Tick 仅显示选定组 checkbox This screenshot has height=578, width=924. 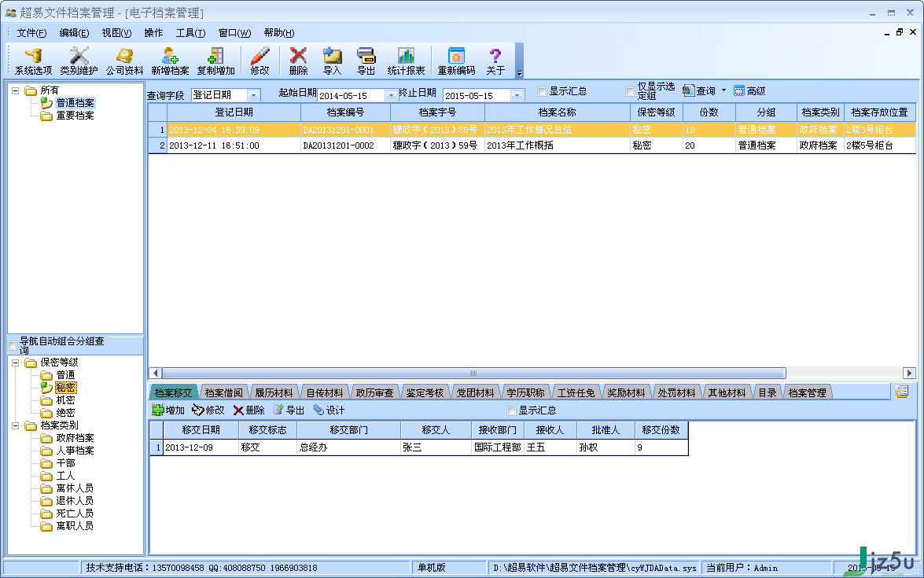pos(630,91)
